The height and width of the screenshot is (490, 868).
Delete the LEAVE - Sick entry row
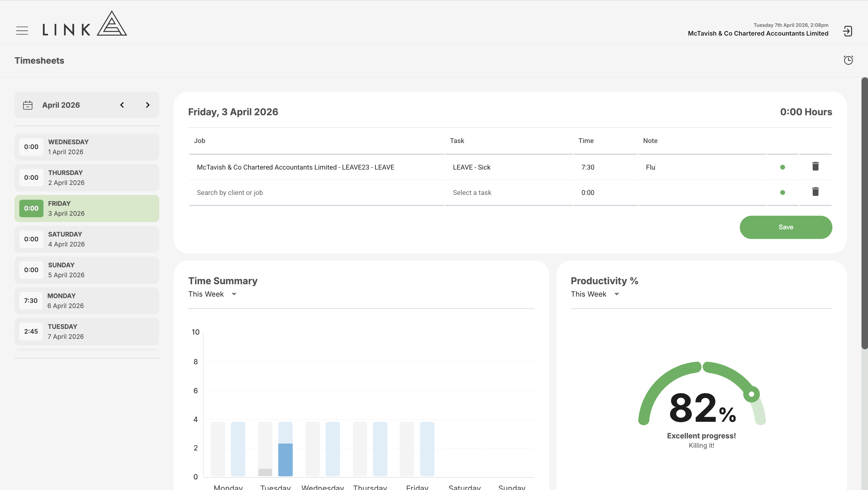pyautogui.click(x=815, y=167)
